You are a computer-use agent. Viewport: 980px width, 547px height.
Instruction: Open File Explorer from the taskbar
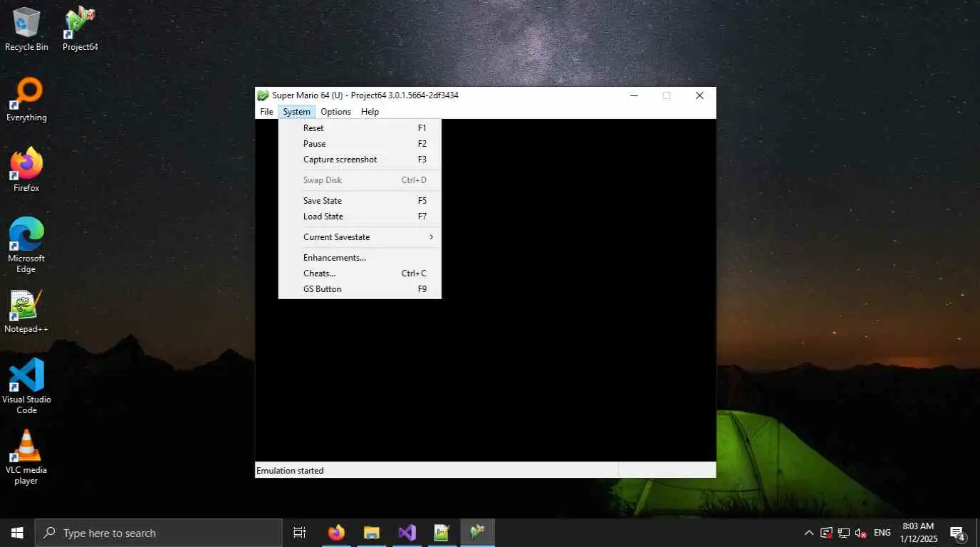point(371,533)
